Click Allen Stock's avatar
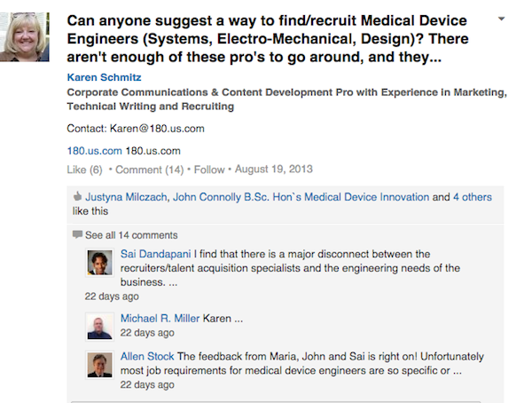The height and width of the screenshot is (403, 532). 99,364
